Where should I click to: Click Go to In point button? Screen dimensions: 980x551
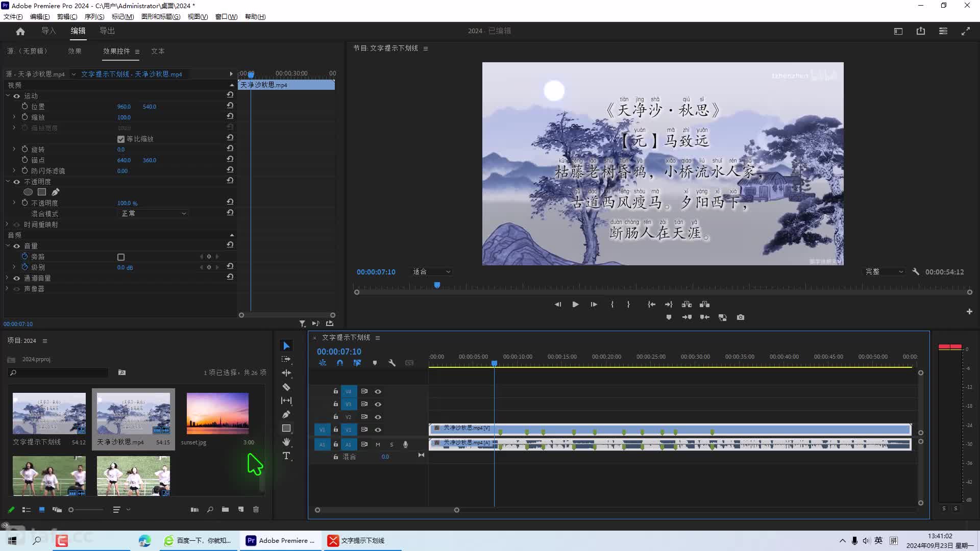651,305
